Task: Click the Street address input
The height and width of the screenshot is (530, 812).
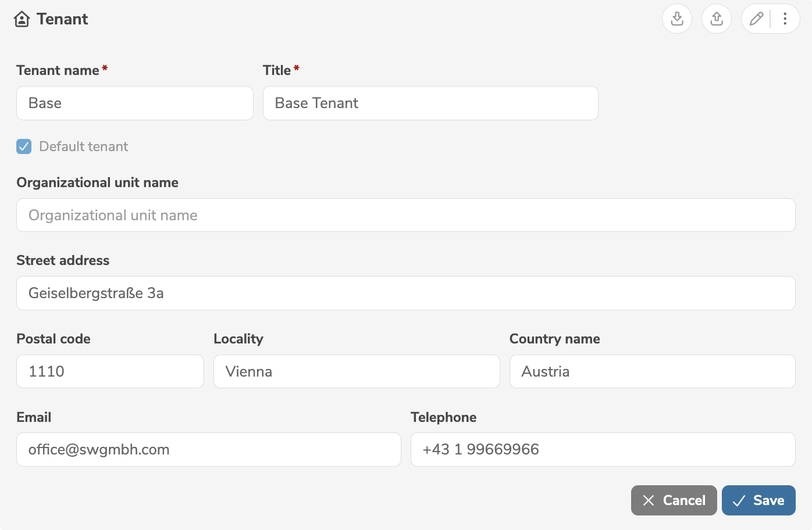Action: (x=405, y=293)
